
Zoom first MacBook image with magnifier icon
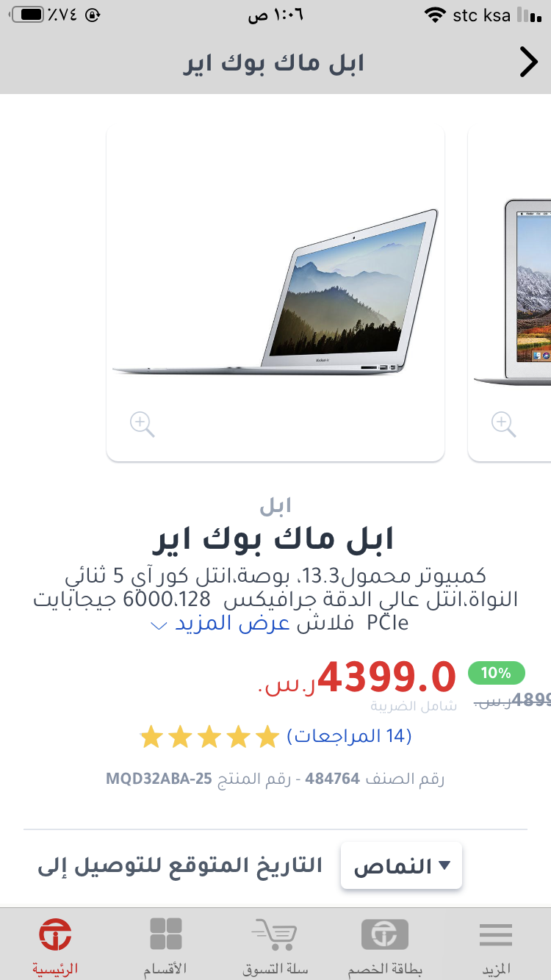pos(142,424)
